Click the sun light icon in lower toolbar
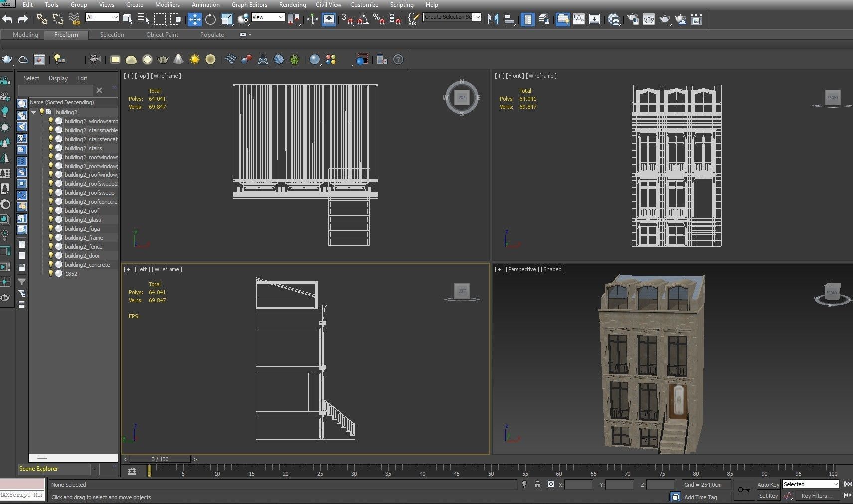Viewport: 853px width, 504px height. tap(194, 60)
